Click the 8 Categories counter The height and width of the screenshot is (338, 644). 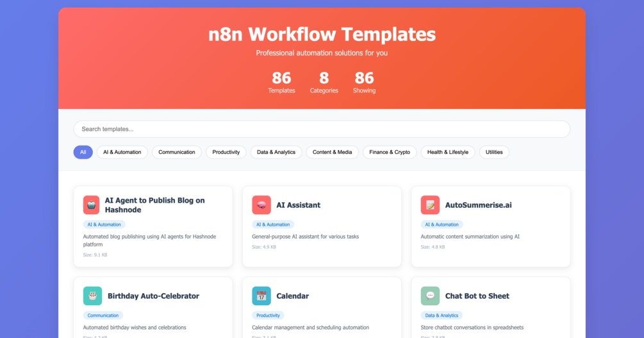tap(324, 82)
